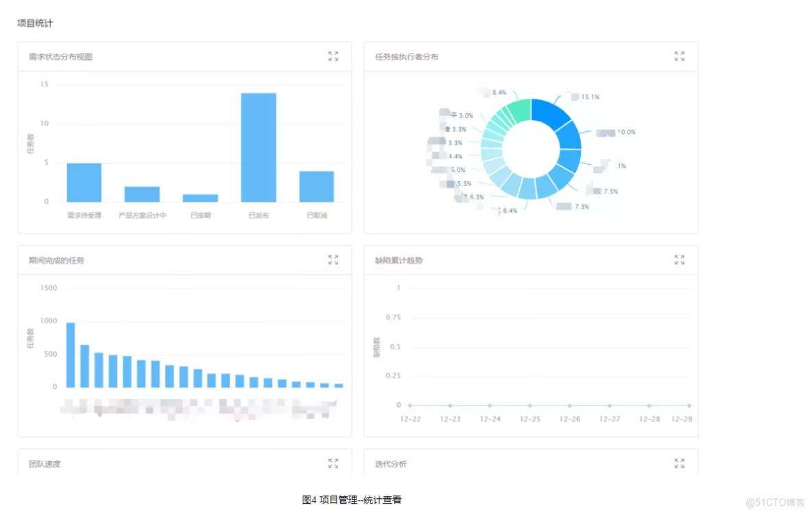
Task: Expand 缺陷累计趋势 panel to fullscreen
Action: coord(680,260)
